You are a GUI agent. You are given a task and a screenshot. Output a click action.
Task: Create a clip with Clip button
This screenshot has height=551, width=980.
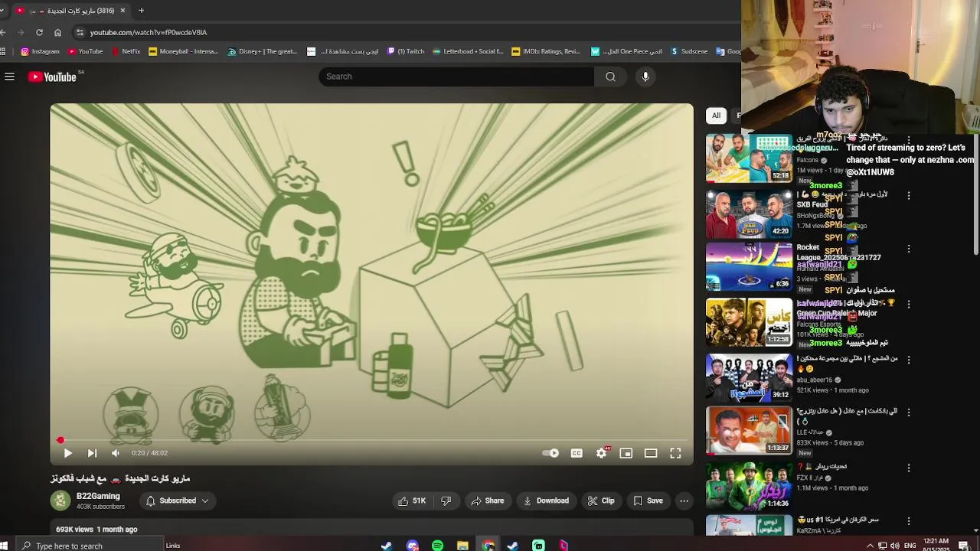point(601,500)
